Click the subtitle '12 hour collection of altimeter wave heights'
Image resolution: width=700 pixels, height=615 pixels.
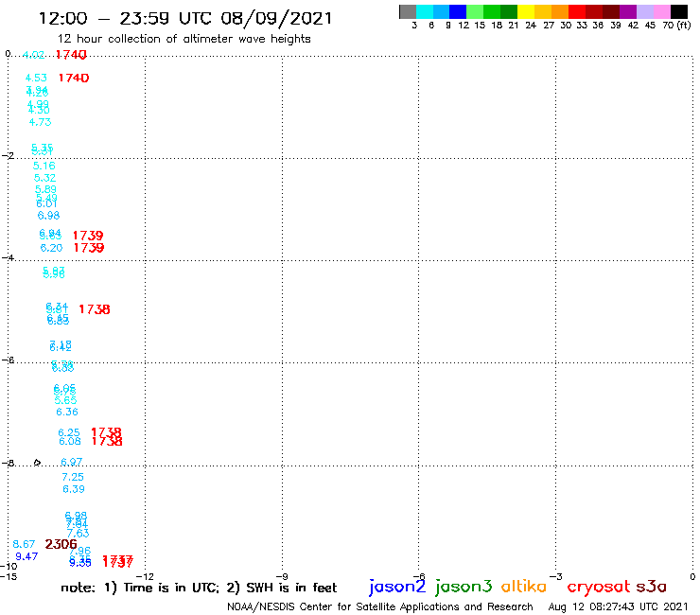click(184, 39)
